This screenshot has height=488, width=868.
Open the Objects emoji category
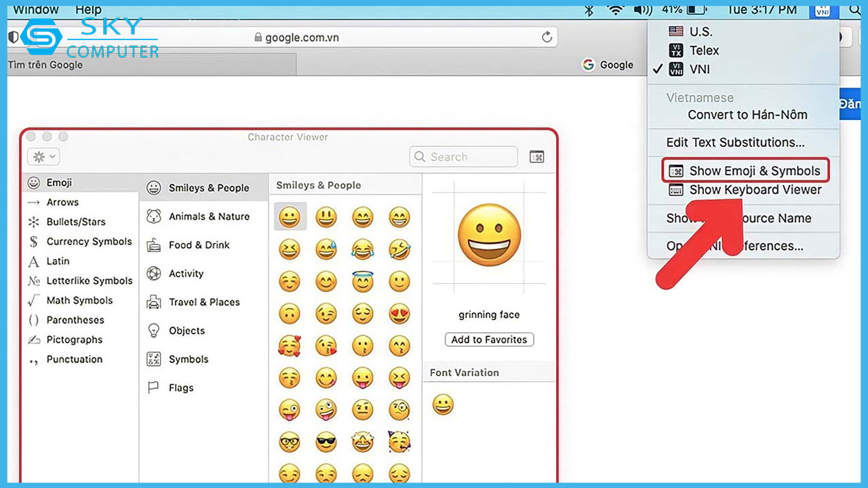pyautogui.click(x=186, y=330)
